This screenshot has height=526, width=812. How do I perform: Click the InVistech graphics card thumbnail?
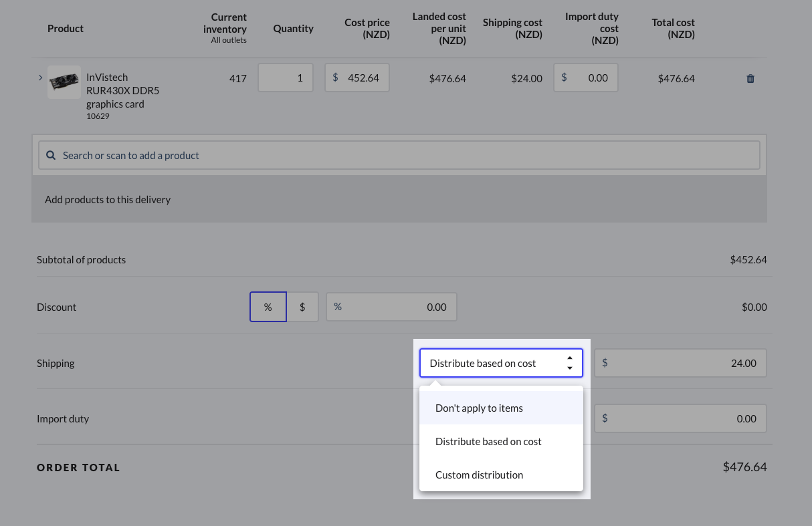tap(64, 82)
